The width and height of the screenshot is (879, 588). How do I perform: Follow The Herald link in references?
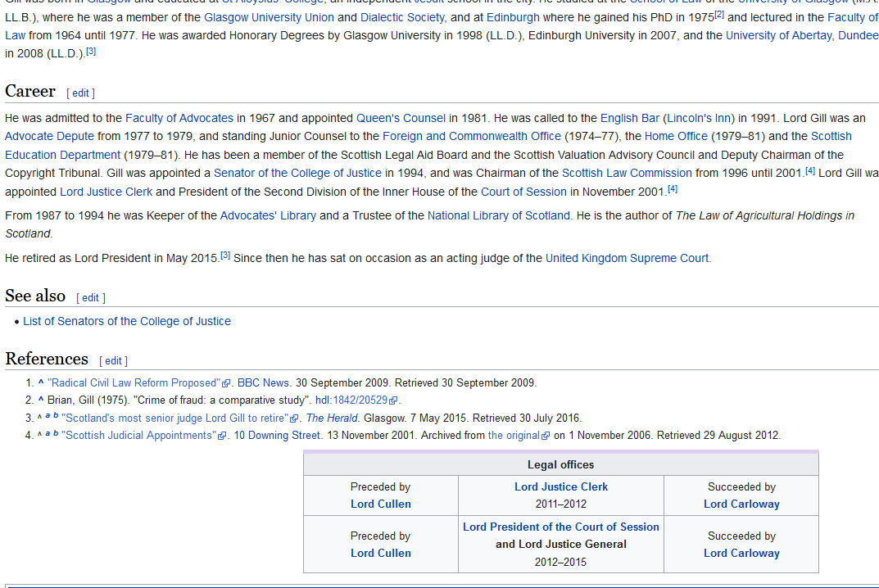pos(331,418)
